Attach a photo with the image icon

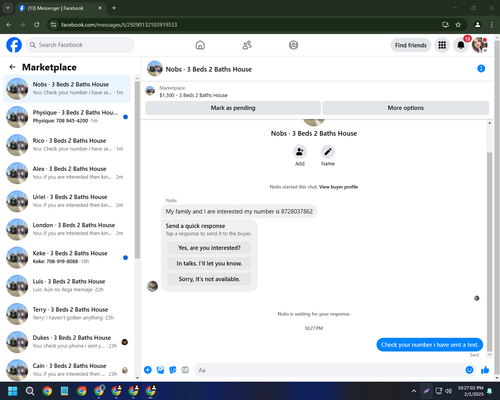coord(160,370)
